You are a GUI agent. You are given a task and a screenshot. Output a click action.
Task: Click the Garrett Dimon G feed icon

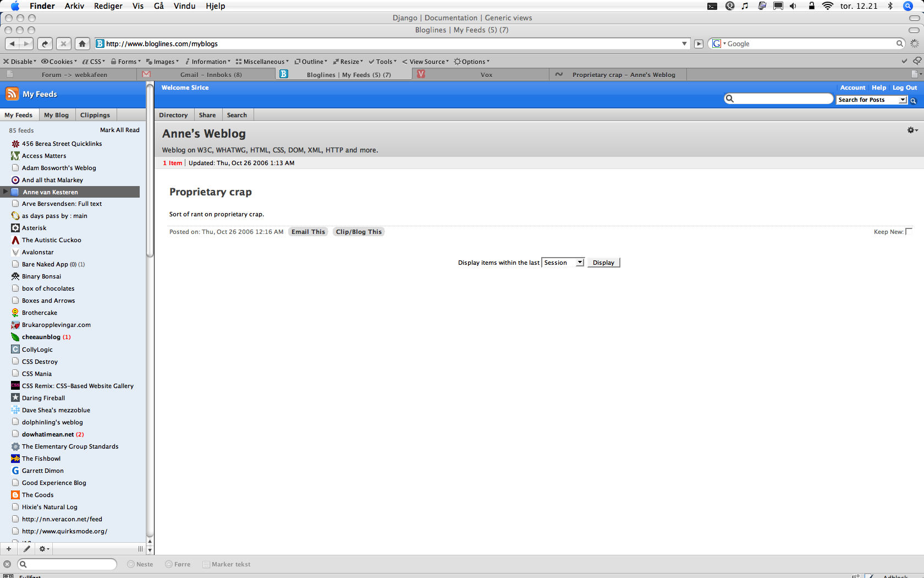click(x=15, y=471)
